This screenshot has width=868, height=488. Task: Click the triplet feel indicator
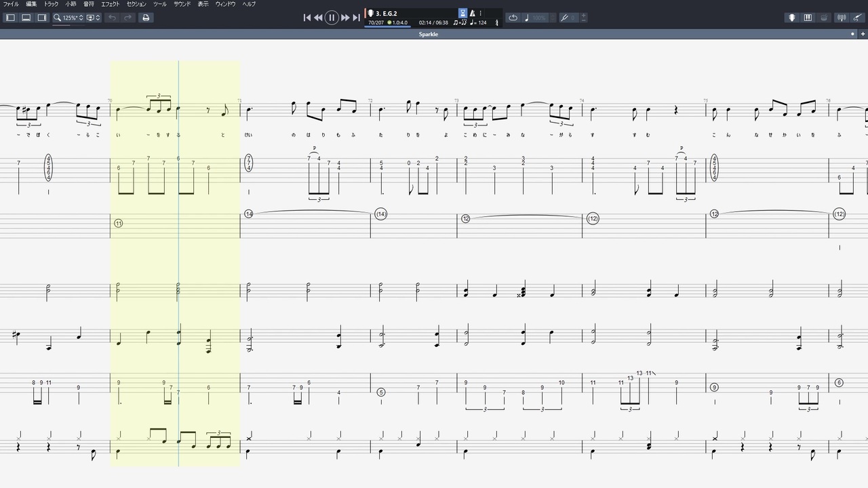[460, 22]
